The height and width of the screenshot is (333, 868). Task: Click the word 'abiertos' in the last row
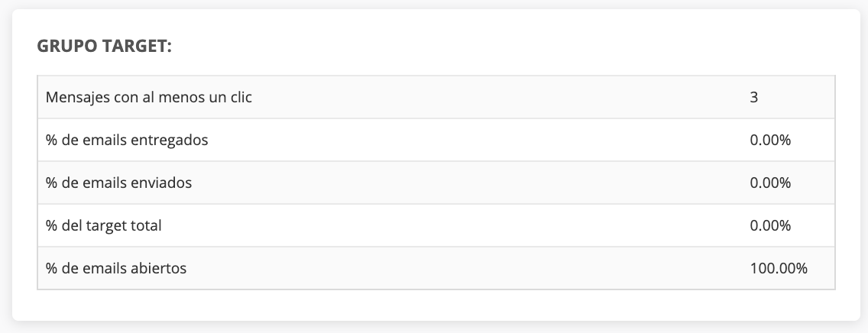[159, 269]
